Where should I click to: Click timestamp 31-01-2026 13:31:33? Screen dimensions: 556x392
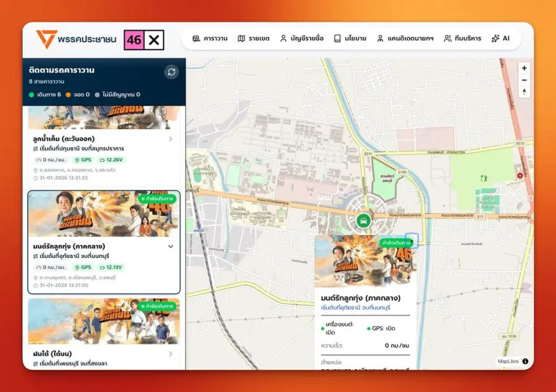(64, 178)
